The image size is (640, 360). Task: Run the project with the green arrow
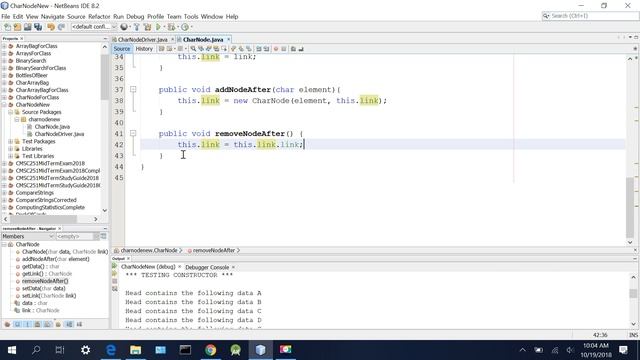pyautogui.click(x=158, y=27)
